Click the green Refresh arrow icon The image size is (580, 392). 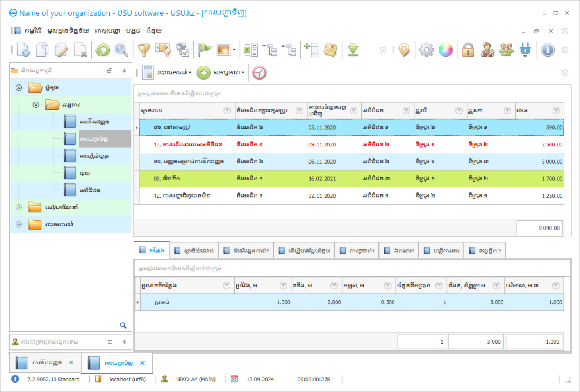pyautogui.click(x=103, y=50)
